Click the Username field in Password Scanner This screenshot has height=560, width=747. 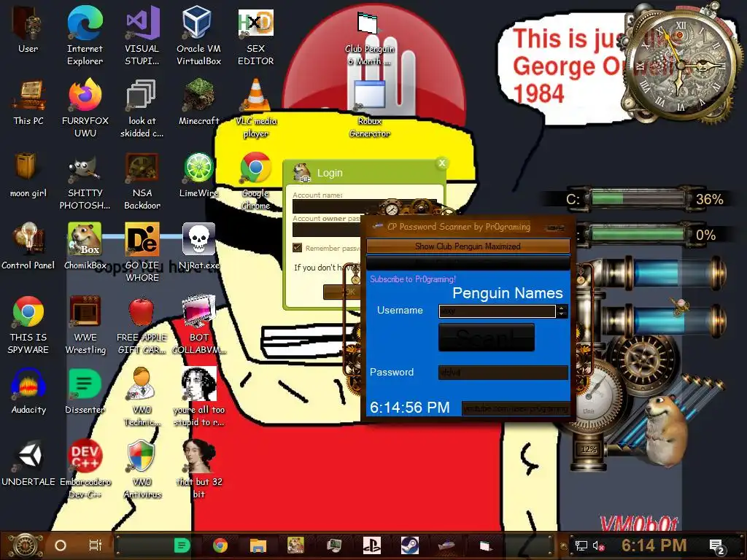point(497,311)
